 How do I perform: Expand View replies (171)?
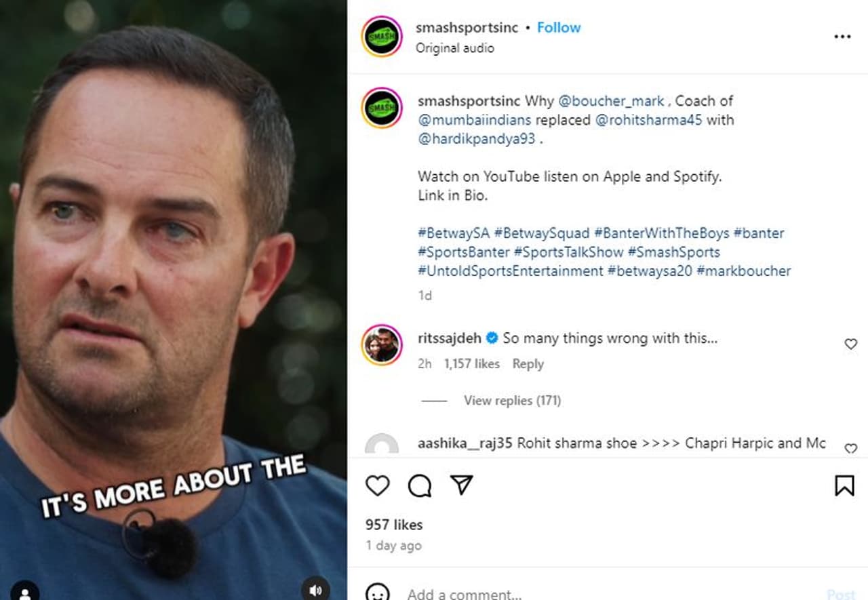[512, 401]
